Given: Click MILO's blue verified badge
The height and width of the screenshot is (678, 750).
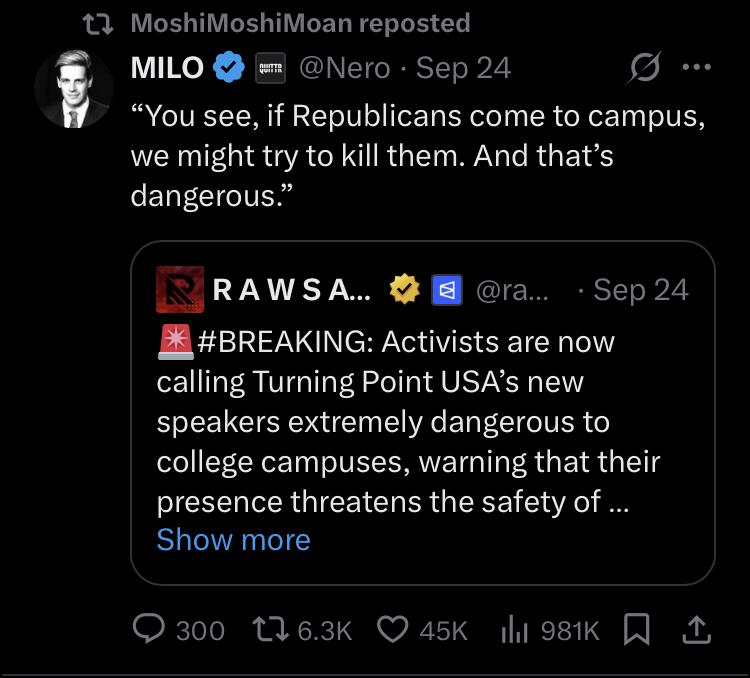Looking at the screenshot, I should (229, 67).
